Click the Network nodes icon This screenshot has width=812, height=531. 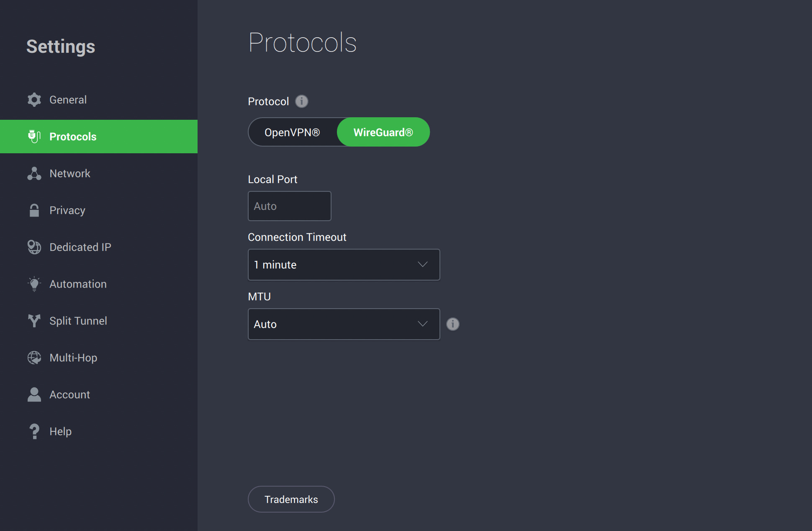pyautogui.click(x=34, y=173)
